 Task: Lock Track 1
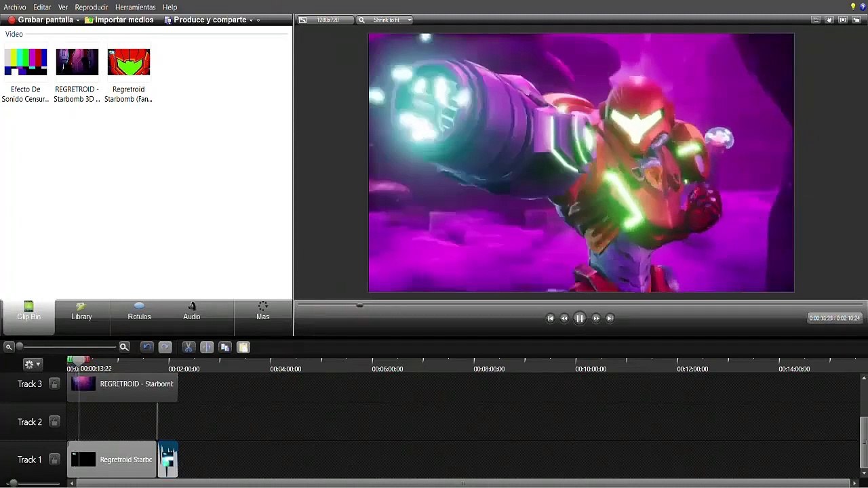click(55, 460)
